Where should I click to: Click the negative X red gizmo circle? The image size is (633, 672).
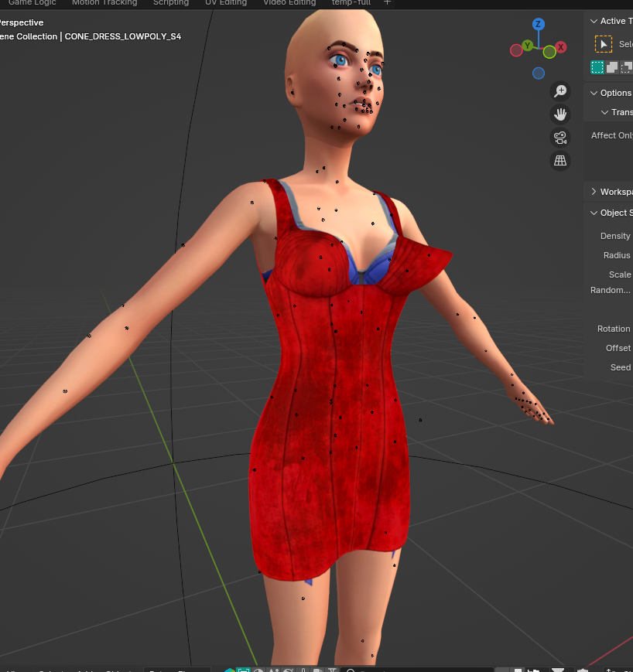[x=516, y=50]
